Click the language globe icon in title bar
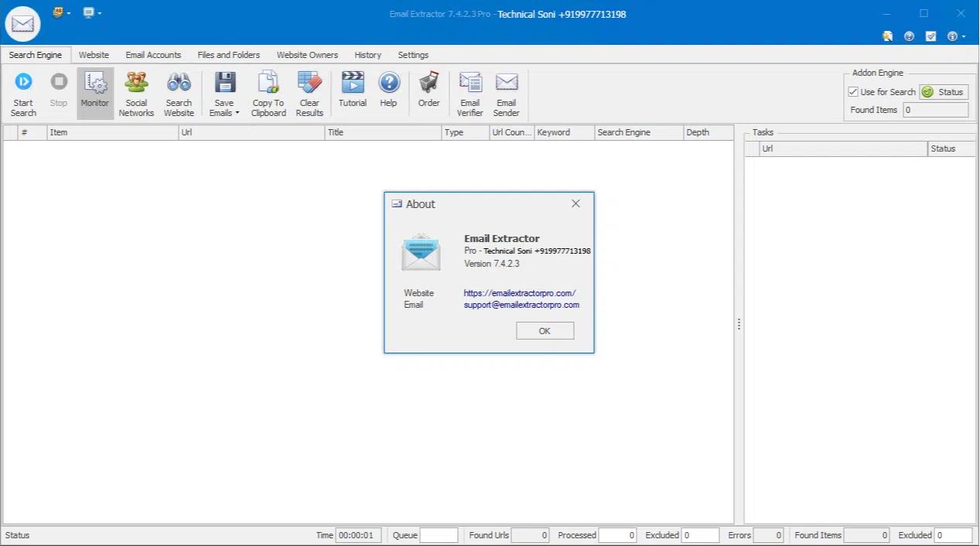The height and width of the screenshot is (546, 980). click(58, 12)
